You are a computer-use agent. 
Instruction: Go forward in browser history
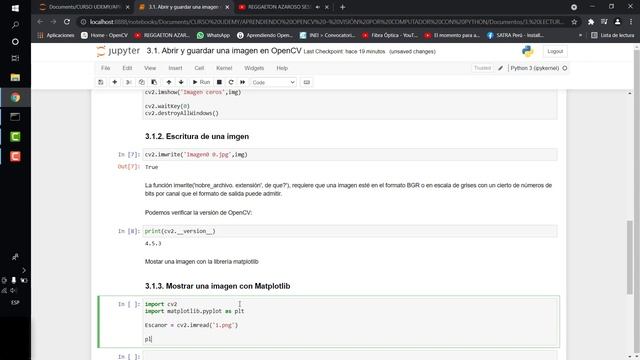(x=53, y=22)
